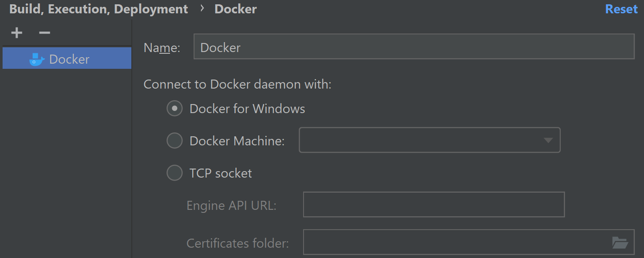Select the Docker entry in configuration list
This screenshot has height=258, width=644.
click(x=67, y=58)
